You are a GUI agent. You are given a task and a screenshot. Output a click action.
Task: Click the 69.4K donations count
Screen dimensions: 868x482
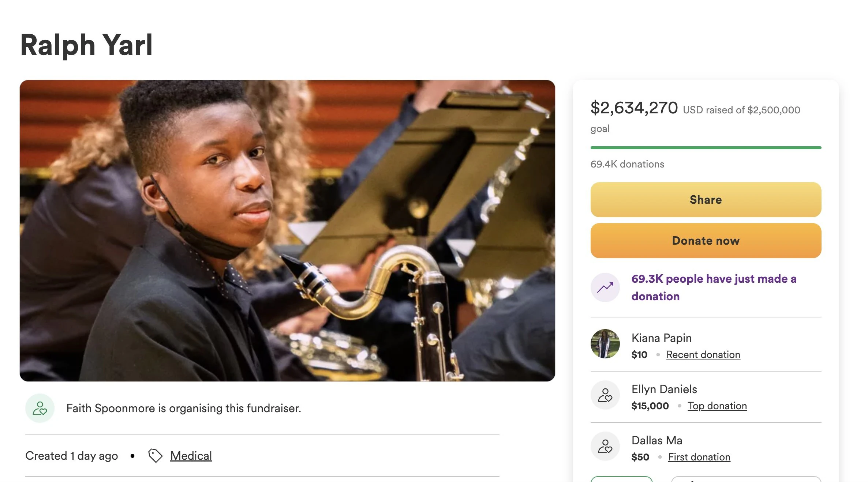coord(627,164)
